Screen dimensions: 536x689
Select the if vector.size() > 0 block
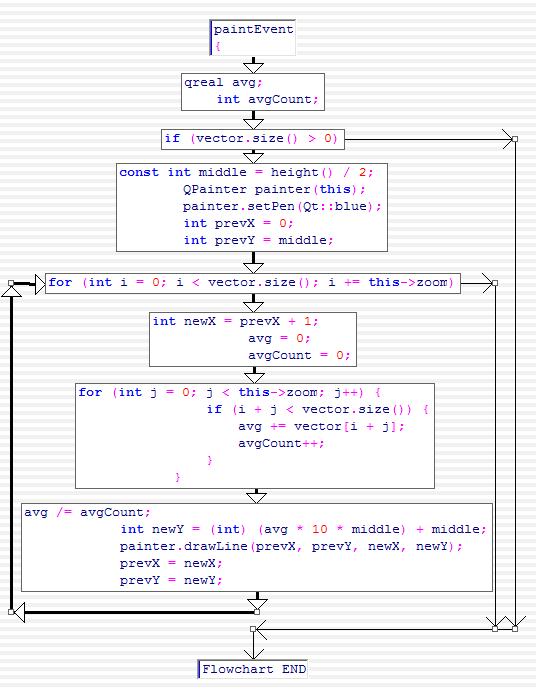[x=253, y=139]
